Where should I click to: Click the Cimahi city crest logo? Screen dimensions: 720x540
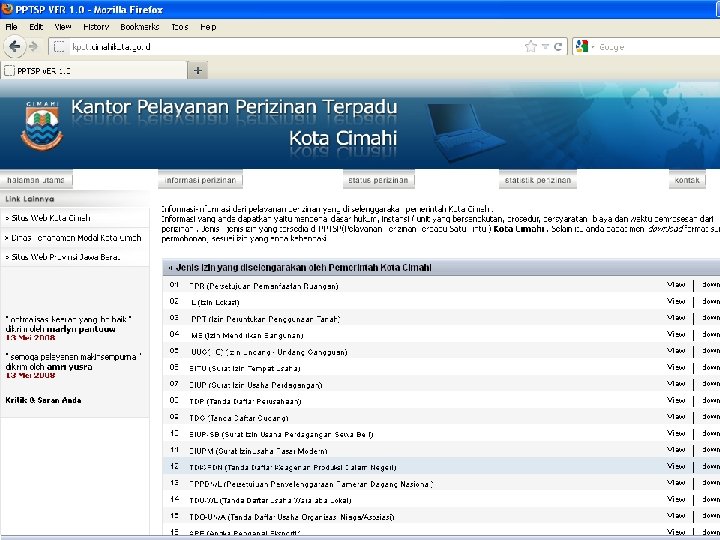pyautogui.click(x=42, y=126)
